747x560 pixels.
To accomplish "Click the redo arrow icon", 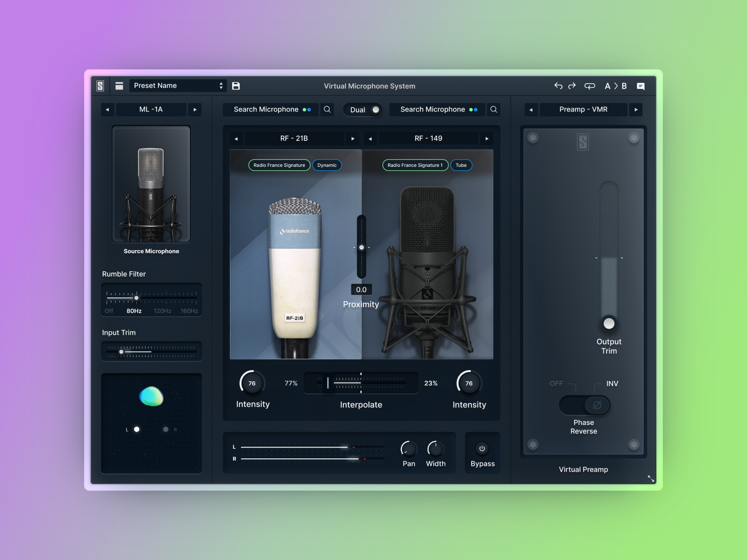I will click(572, 86).
